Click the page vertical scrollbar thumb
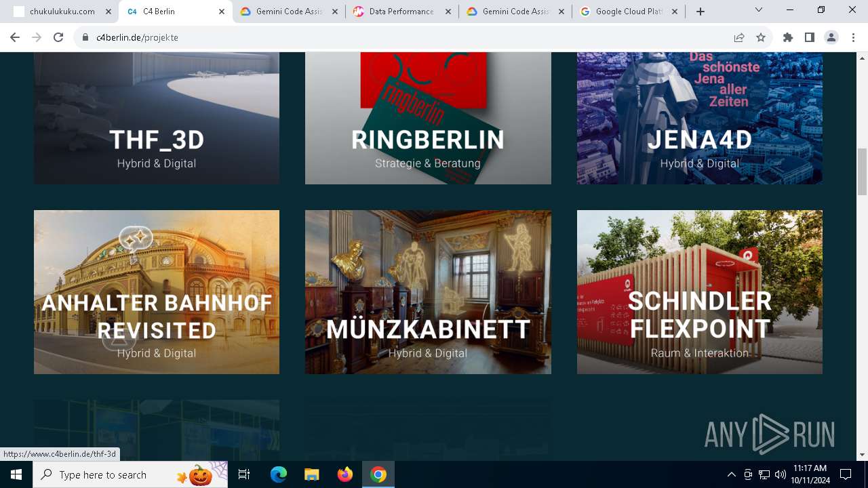 863,171
